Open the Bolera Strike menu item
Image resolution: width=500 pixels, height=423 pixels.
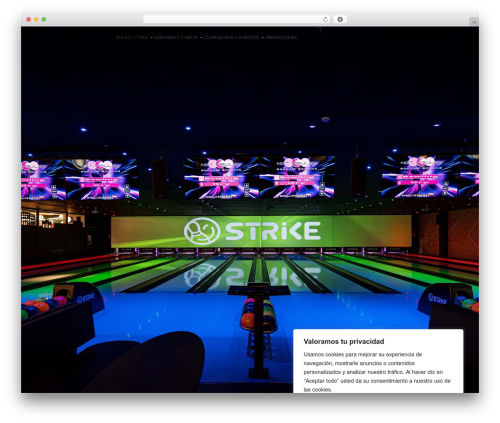coord(132,38)
